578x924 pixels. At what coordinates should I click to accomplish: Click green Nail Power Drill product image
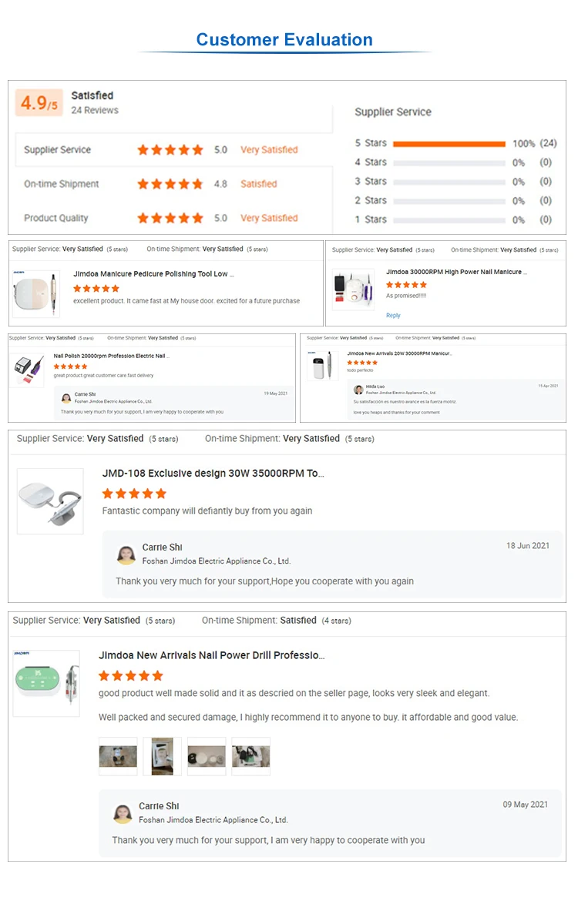tap(46, 683)
